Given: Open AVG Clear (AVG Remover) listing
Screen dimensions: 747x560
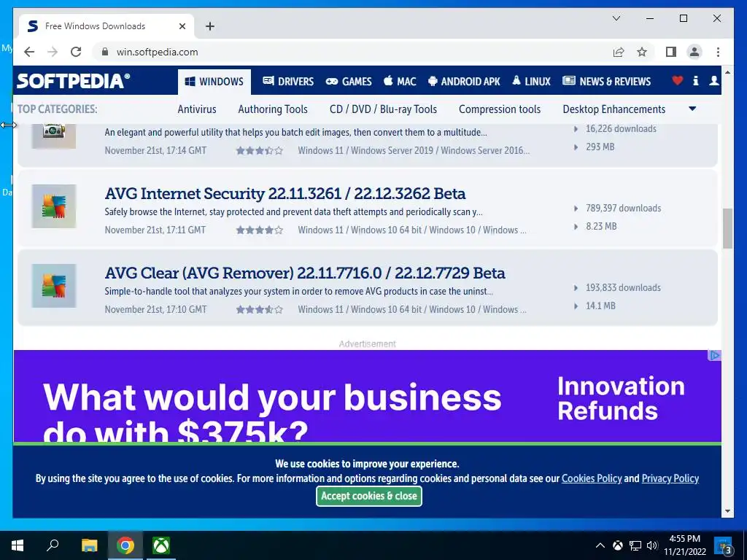Looking at the screenshot, I should 305,273.
